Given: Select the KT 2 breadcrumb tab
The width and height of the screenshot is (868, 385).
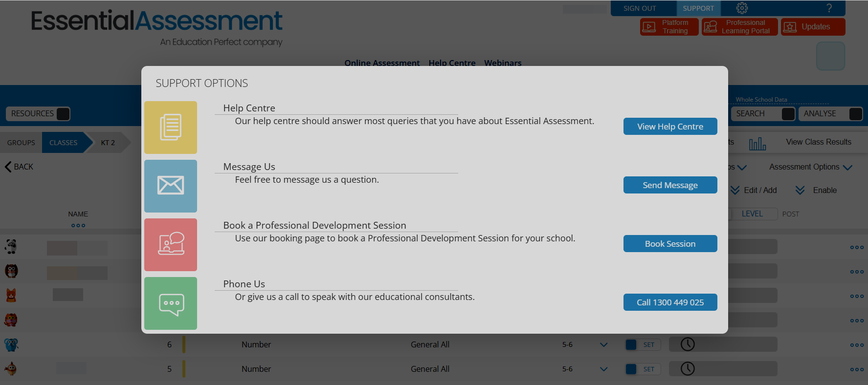Looking at the screenshot, I should [108, 143].
